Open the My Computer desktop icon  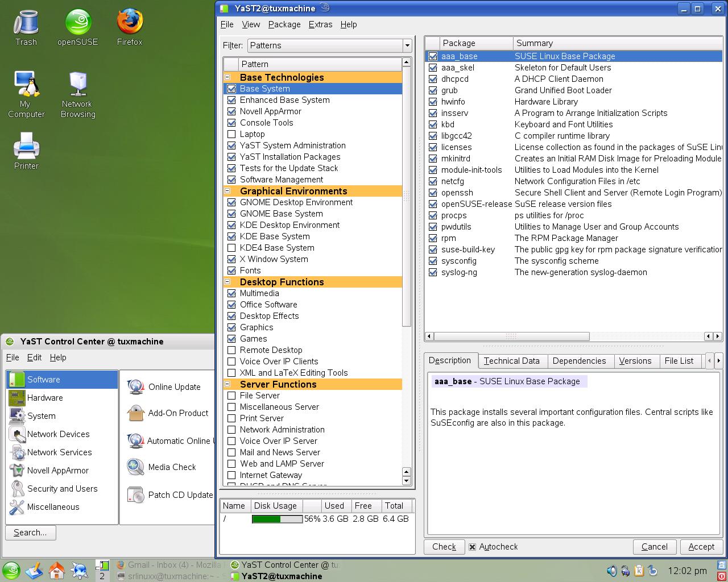(26, 94)
